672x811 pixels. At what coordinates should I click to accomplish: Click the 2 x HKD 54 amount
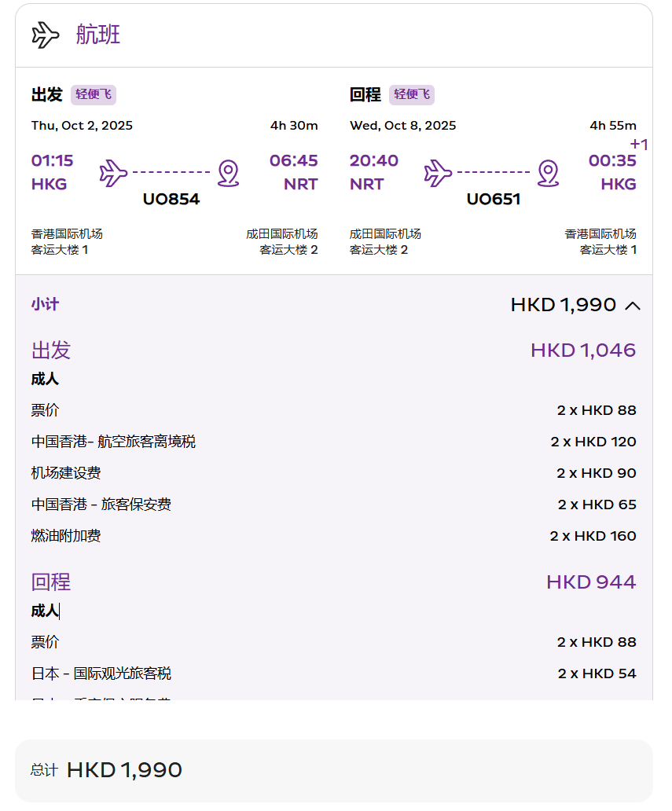(597, 674)
